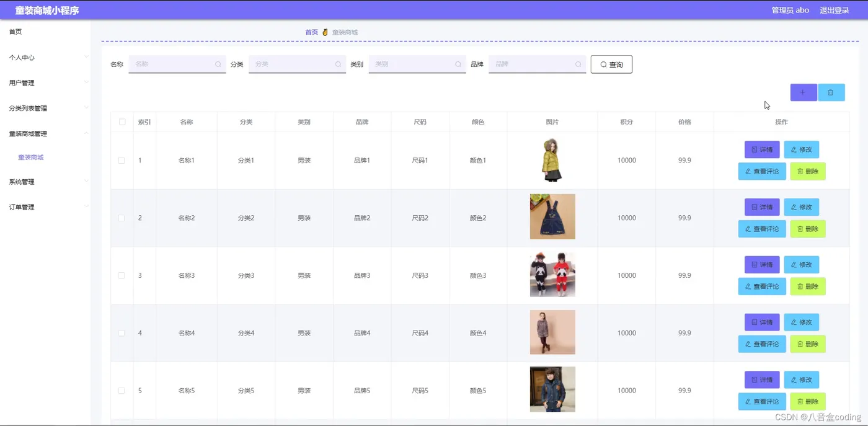Screen dimensions: 868x426
Task: Click 删除 for row 名称3
Action: 808,286
